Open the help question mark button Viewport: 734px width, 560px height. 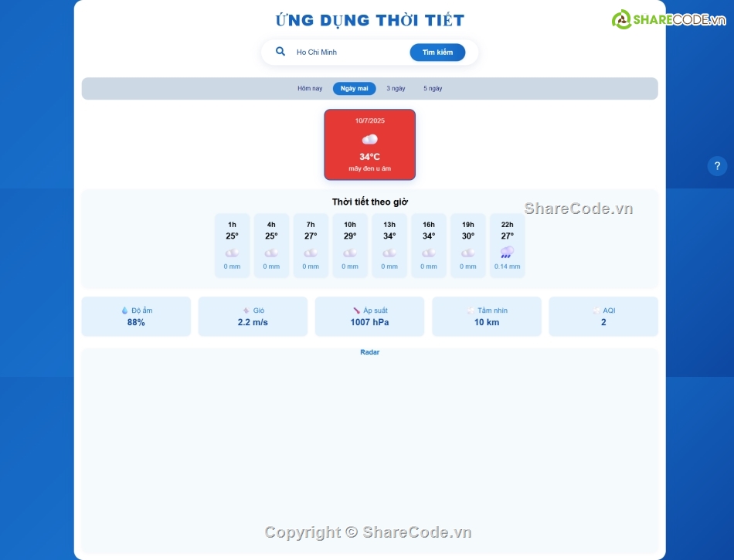click(x=717, y=165)
